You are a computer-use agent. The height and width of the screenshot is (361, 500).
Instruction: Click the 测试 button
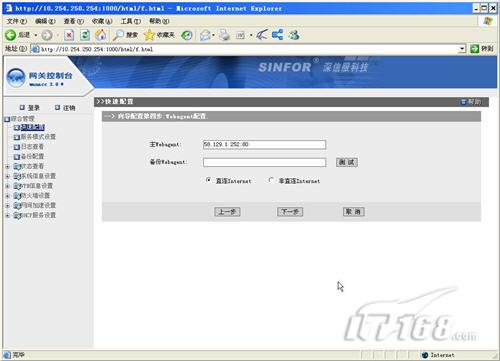pyautogui.click(x=347, y=162)
